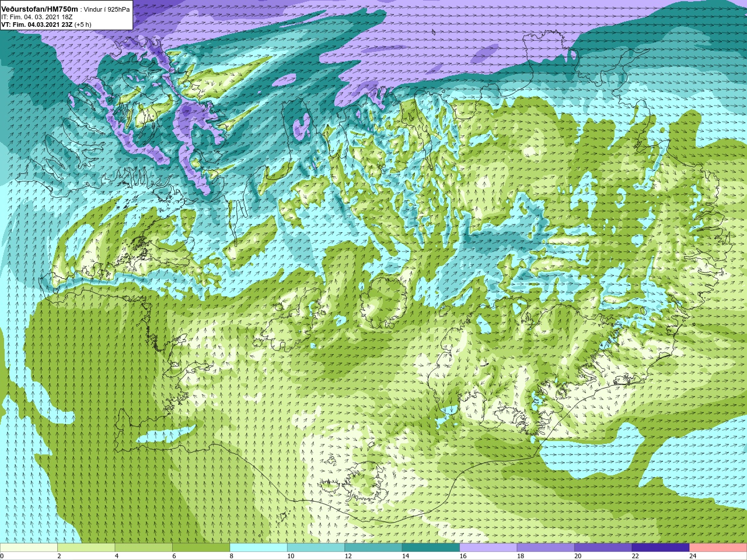Click the 16–18 lavender legend swatch
747x560 pixels.
coord(488,548)
